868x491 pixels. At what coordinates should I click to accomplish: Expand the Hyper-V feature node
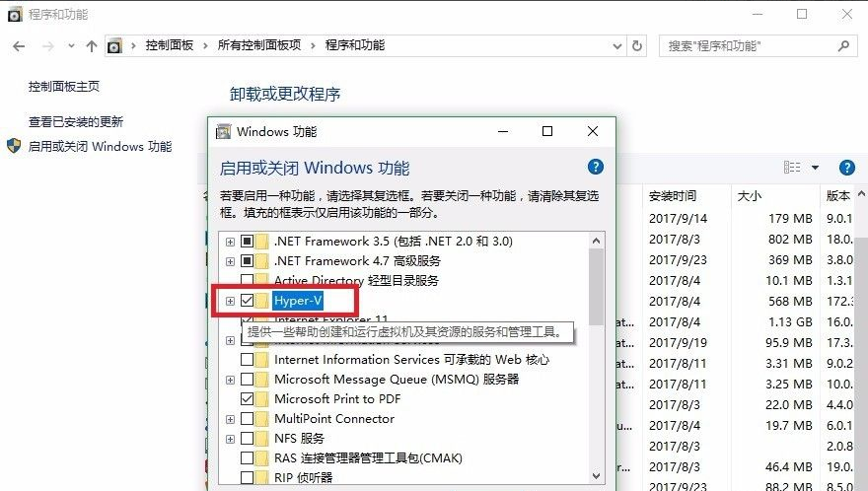point(230,301)
